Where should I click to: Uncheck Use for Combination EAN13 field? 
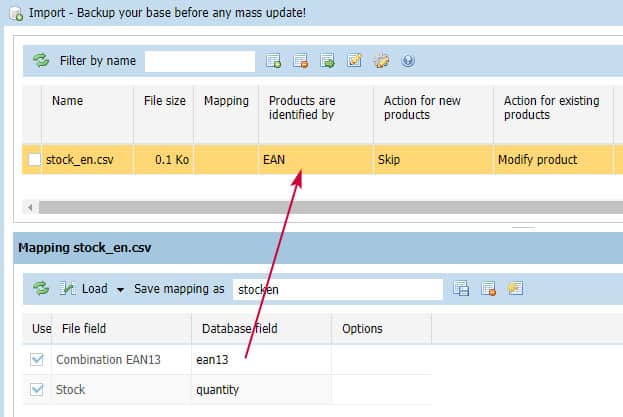coord(37,360)
